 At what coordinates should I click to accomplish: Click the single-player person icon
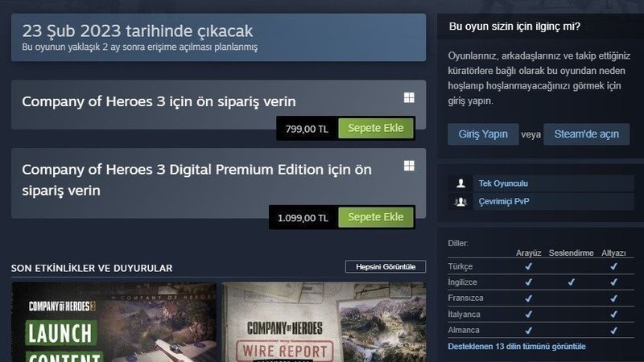coord(460,183)
